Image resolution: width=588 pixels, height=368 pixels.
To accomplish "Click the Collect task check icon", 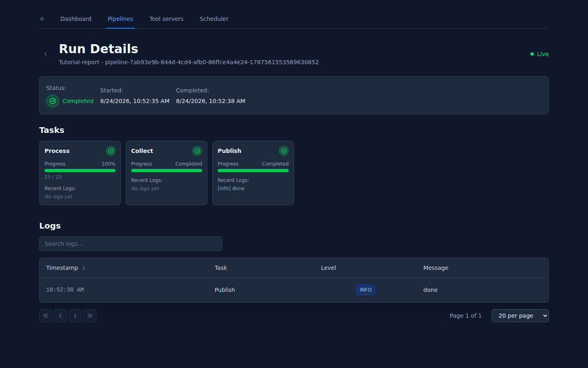I will point(197,151).
